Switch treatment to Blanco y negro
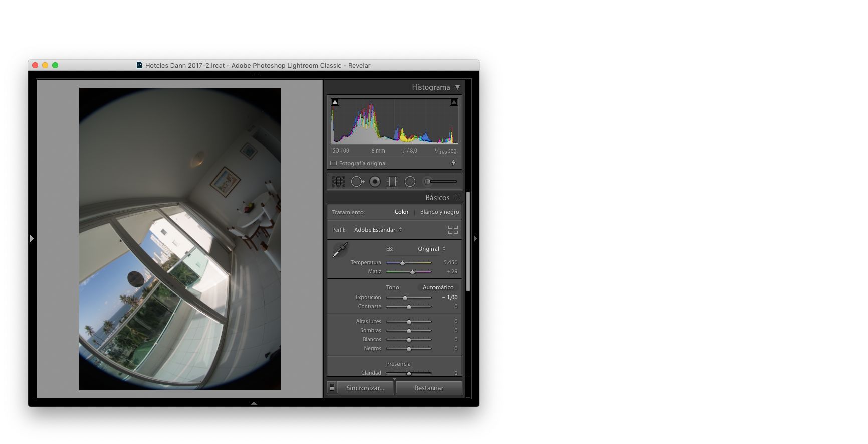Image resolution: width=868 pixels, height=444 pixels. tap(439, 212)
